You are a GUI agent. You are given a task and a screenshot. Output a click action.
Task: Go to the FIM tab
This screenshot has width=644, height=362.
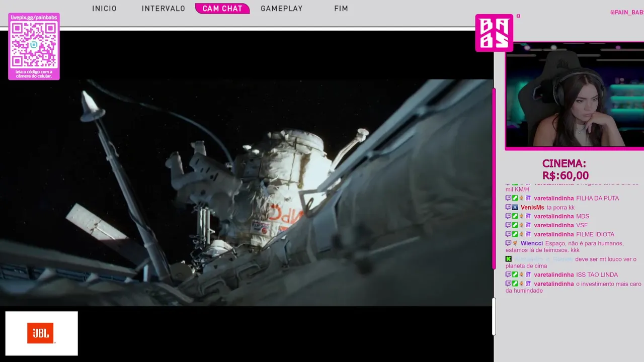(x=341, y=9)
